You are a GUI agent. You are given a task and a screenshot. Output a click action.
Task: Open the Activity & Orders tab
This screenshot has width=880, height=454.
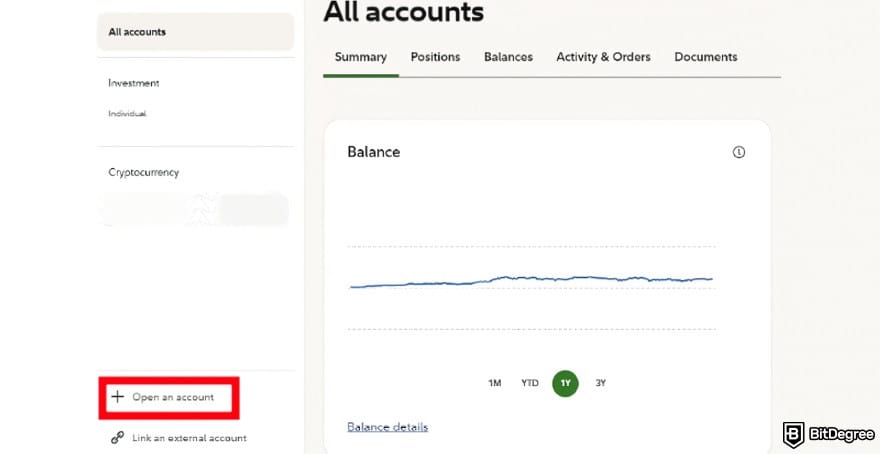[x=603, y=57]
